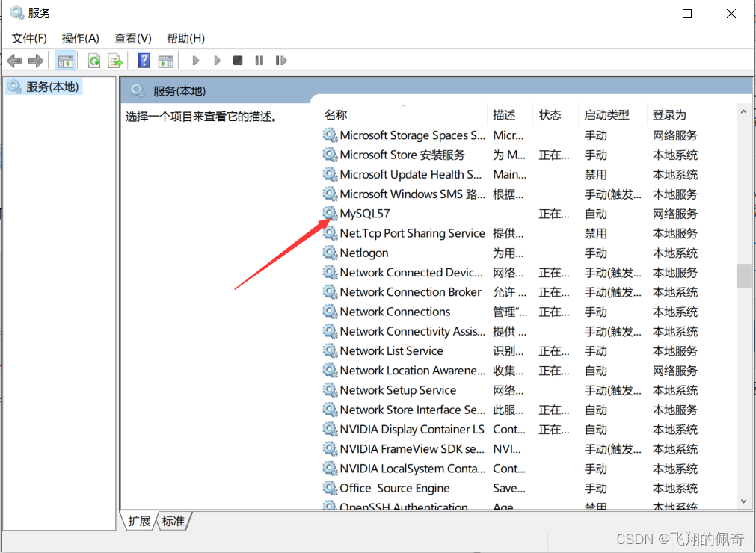The width and height of the screenshot is (756, 553).
Task: Open the 查看(V) menu
Action: [132, 38]
